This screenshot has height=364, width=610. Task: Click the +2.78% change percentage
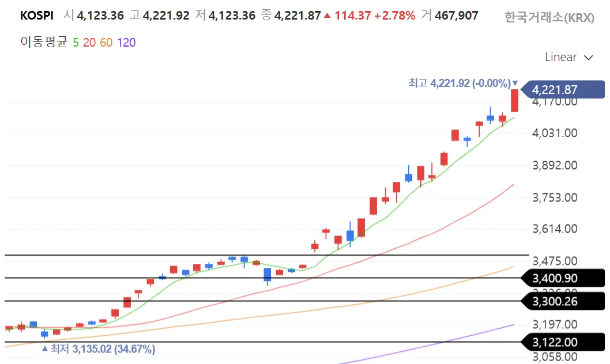(394, 16)
